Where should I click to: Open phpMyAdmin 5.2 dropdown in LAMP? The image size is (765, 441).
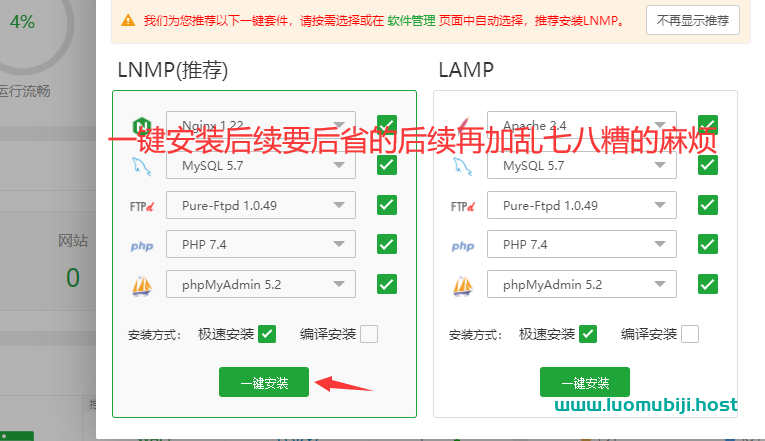point(582,284)
